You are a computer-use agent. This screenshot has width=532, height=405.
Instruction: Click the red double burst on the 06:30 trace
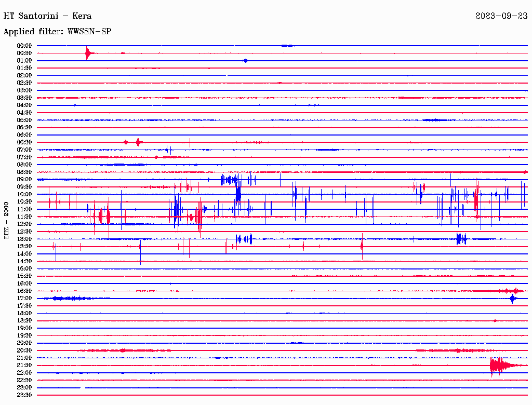(132, 142)
